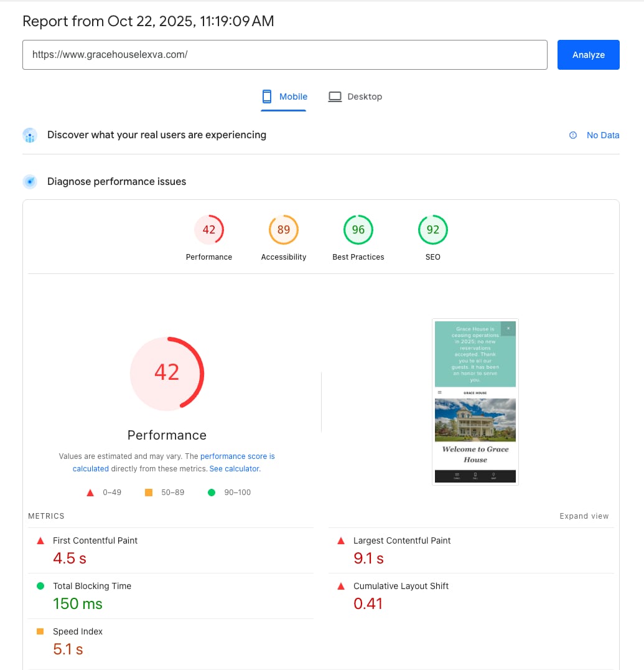
Task: Click the real users experience icon
Action: click(x=30, y=135)
